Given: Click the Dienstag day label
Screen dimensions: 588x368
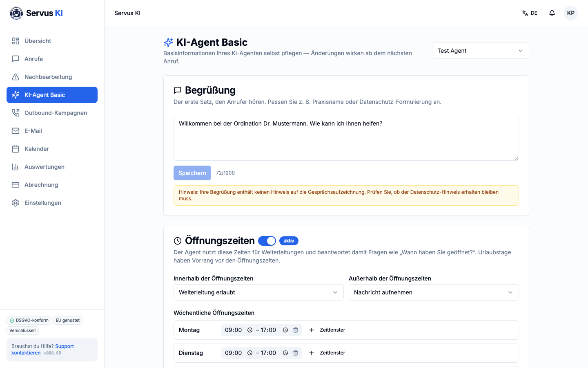Looking at the screenshot, I should pos(191,353).
